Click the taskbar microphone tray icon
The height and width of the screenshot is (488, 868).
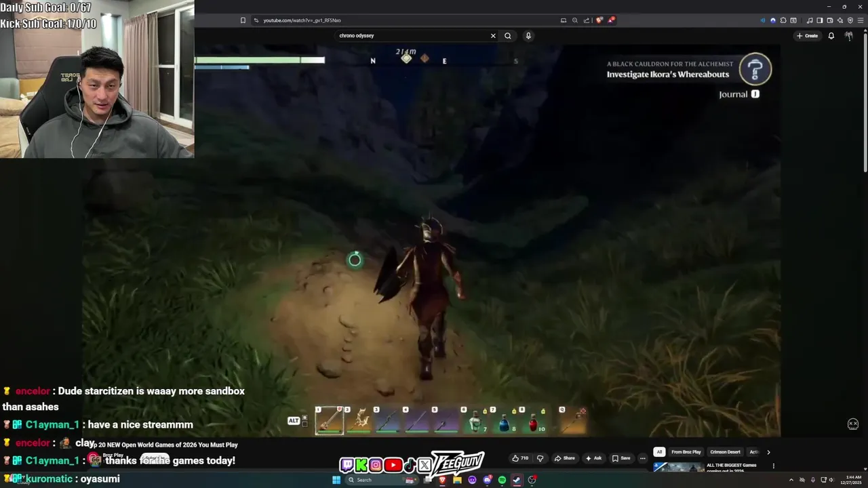pyautogui.click(x=813, y=480)
